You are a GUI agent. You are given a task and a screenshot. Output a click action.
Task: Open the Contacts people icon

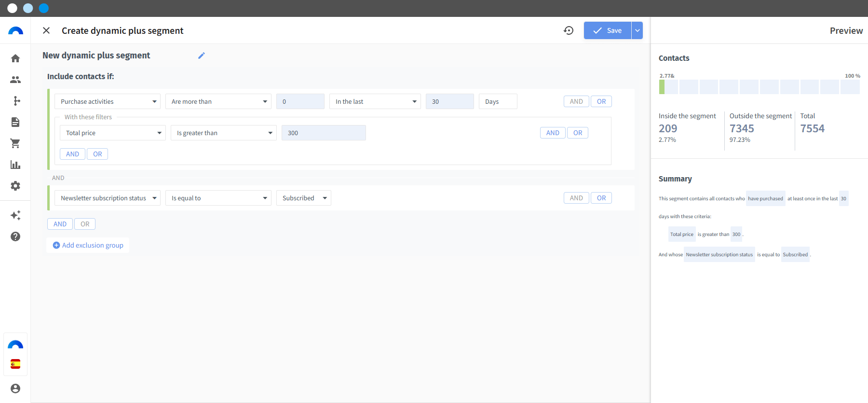pyautogui.click(x=15, y=80)
